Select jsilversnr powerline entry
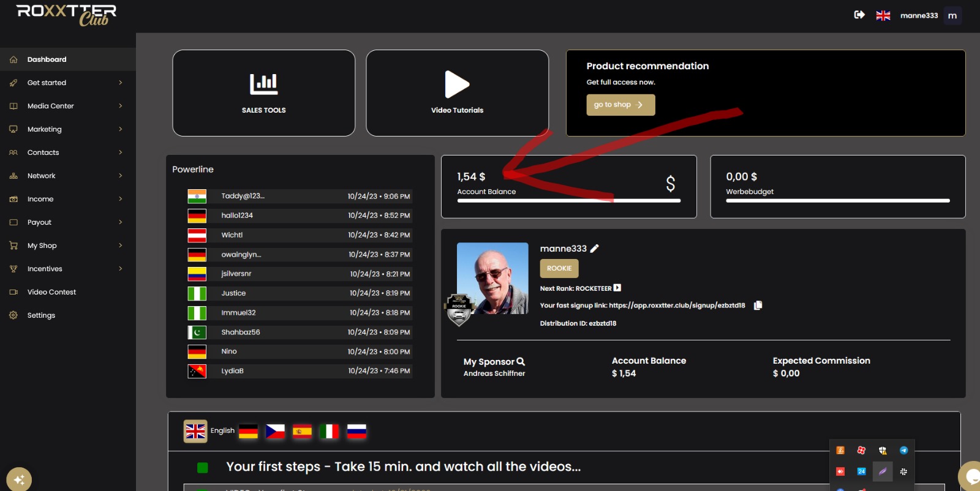980x491 pixels. point(300,274)
